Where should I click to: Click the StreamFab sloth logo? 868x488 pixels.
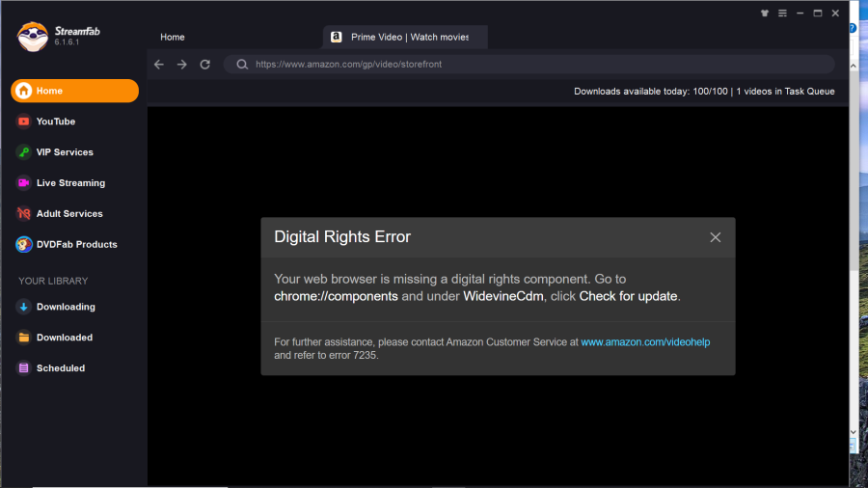coord(33,37)
